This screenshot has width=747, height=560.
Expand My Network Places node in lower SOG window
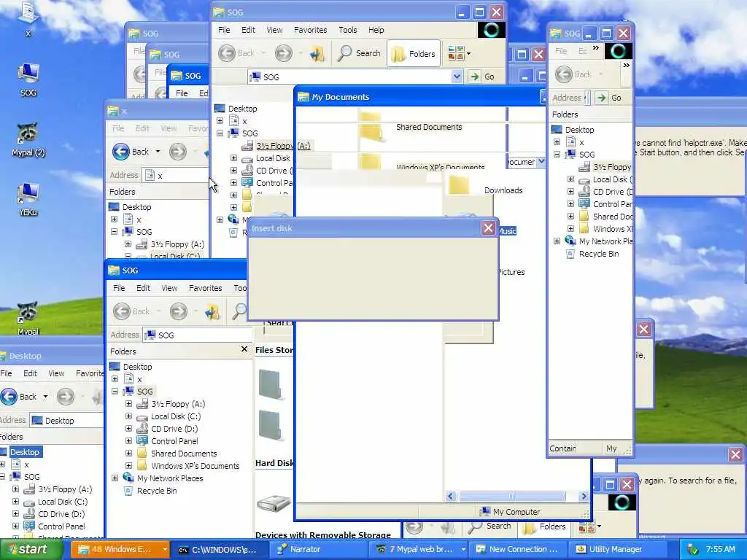coord(115,478)
